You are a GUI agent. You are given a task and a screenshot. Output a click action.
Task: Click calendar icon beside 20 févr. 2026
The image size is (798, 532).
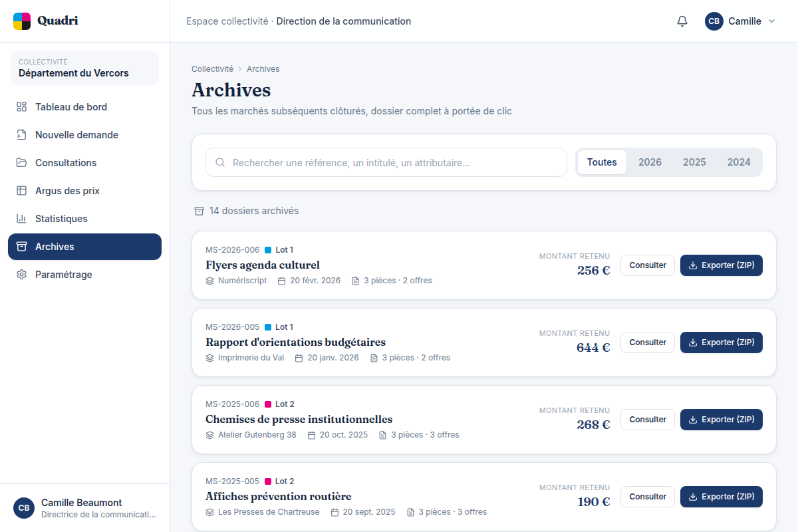(x=282, y=281)
